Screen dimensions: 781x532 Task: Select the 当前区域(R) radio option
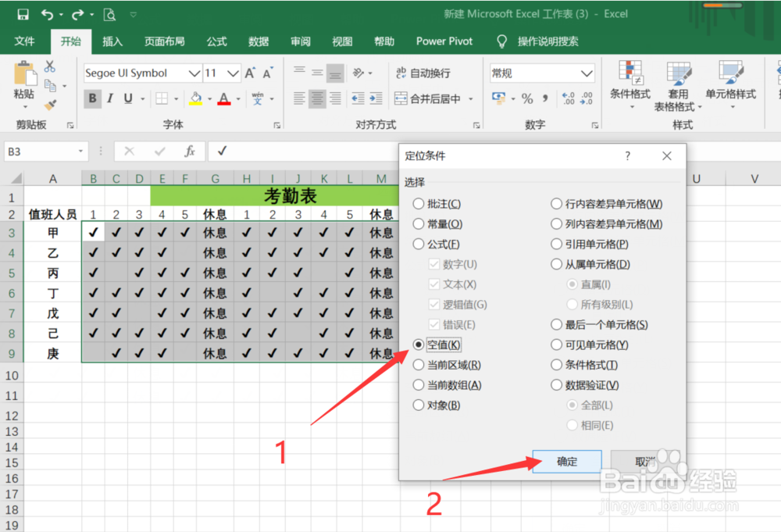tap(447, 365)
